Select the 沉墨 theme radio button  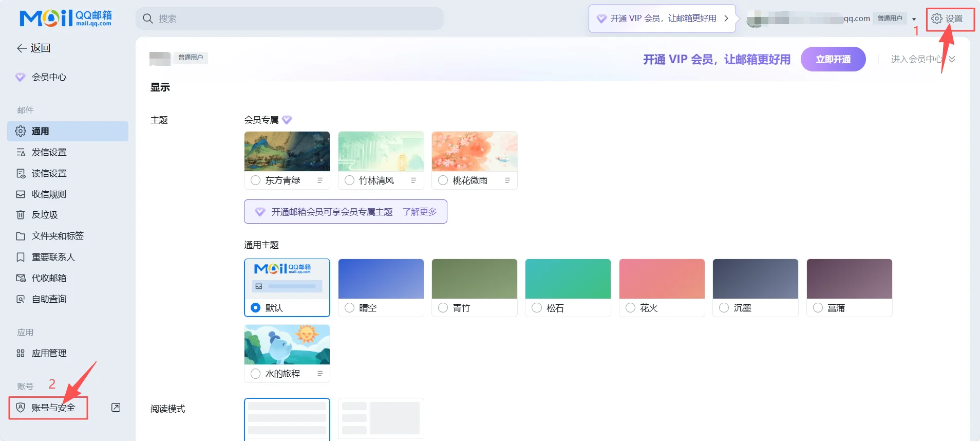point(724,308)
